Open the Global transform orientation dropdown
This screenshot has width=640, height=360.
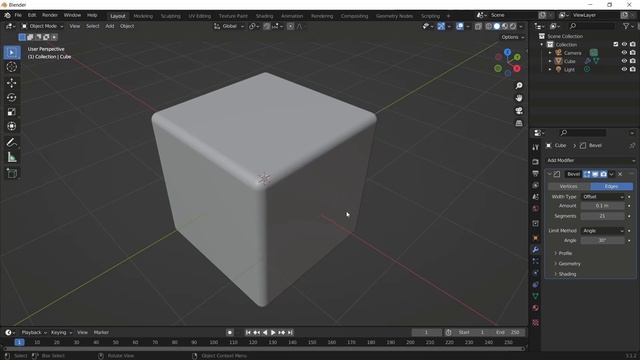[229, 26]
